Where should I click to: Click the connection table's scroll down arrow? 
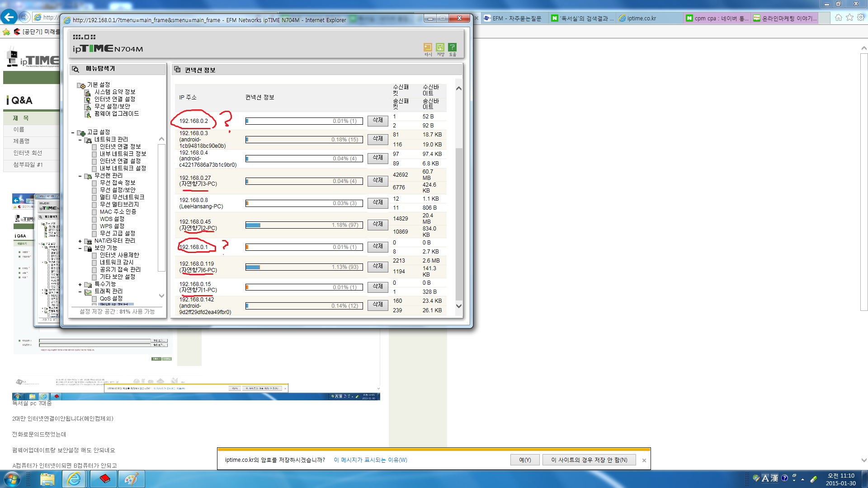pos(459,306)
